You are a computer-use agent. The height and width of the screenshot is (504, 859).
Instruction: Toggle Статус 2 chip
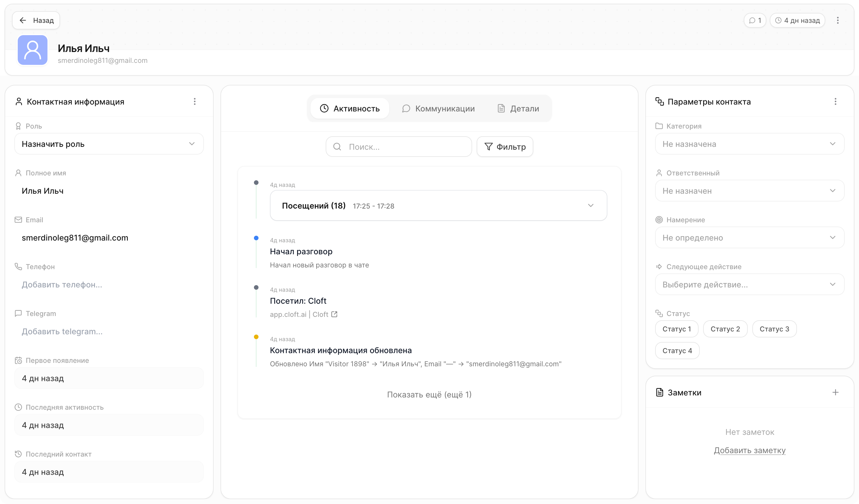click(x=725, y=329)
